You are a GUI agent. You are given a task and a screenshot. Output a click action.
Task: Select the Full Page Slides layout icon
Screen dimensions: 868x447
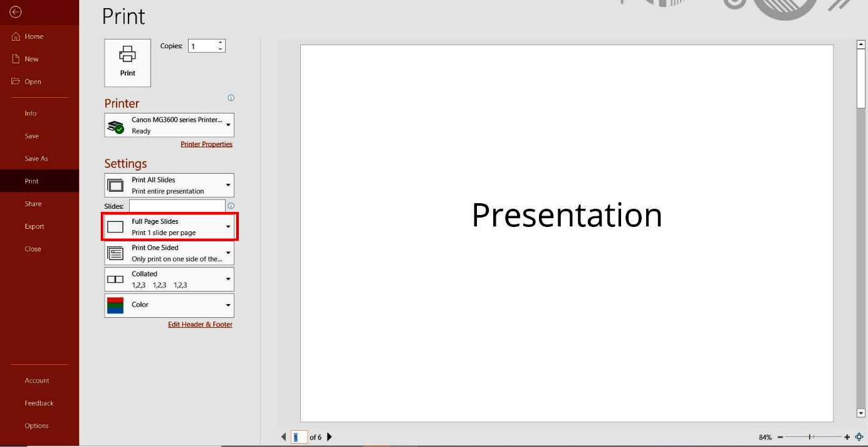115,226
